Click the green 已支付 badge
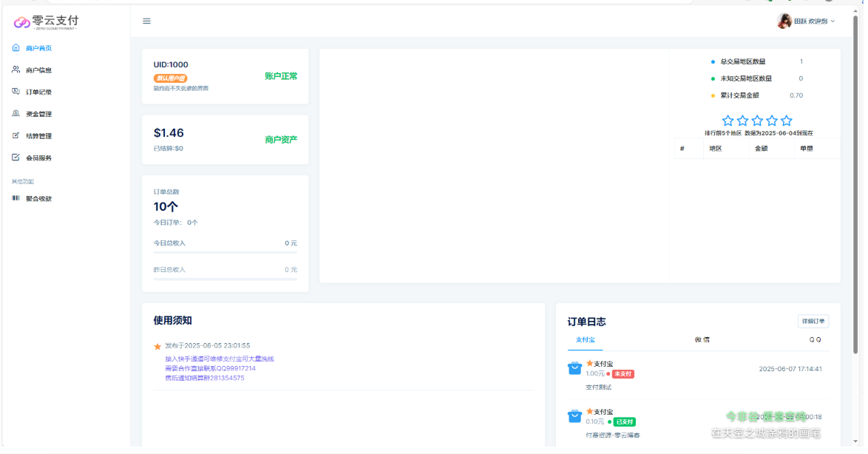 pos(625,422)
